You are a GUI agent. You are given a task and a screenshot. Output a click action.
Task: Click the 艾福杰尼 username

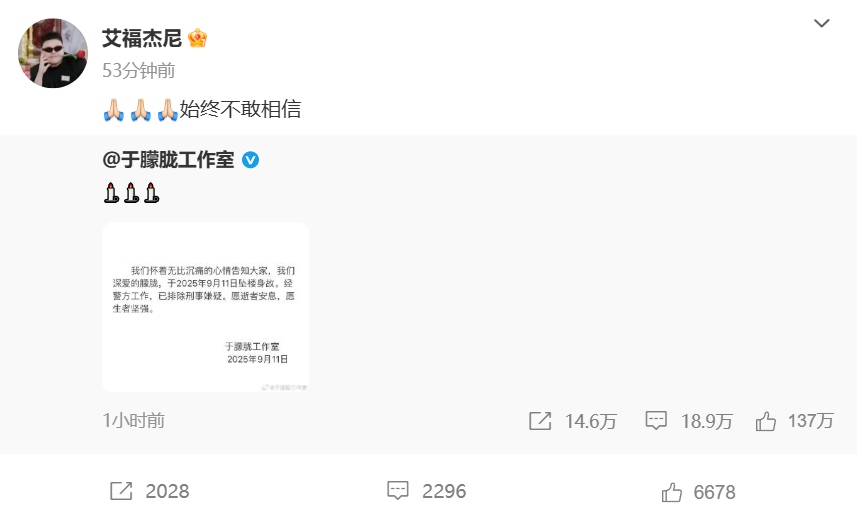click(x=142, y=38)
